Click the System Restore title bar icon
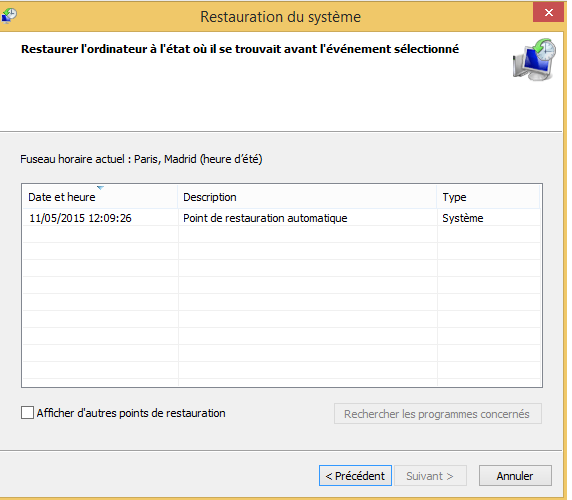The image size is (572, 500). [9, 16]
